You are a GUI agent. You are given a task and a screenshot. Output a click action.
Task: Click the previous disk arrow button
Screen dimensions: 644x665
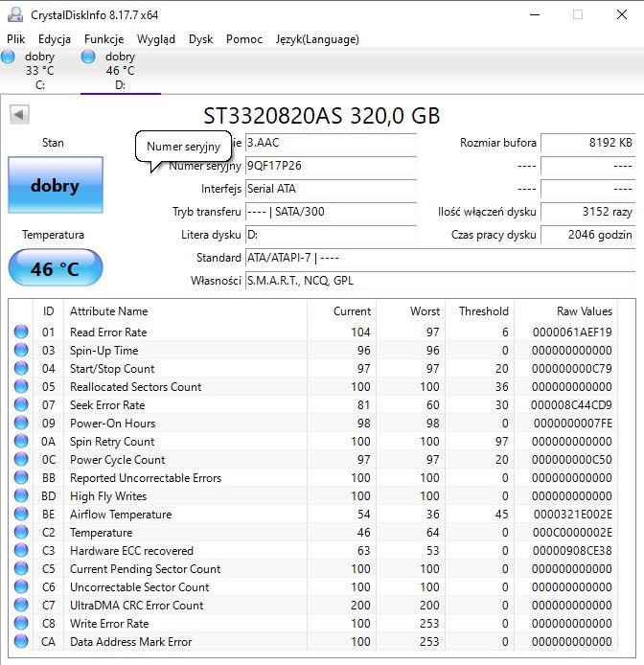pyautogui.click(x=19, y=115)
